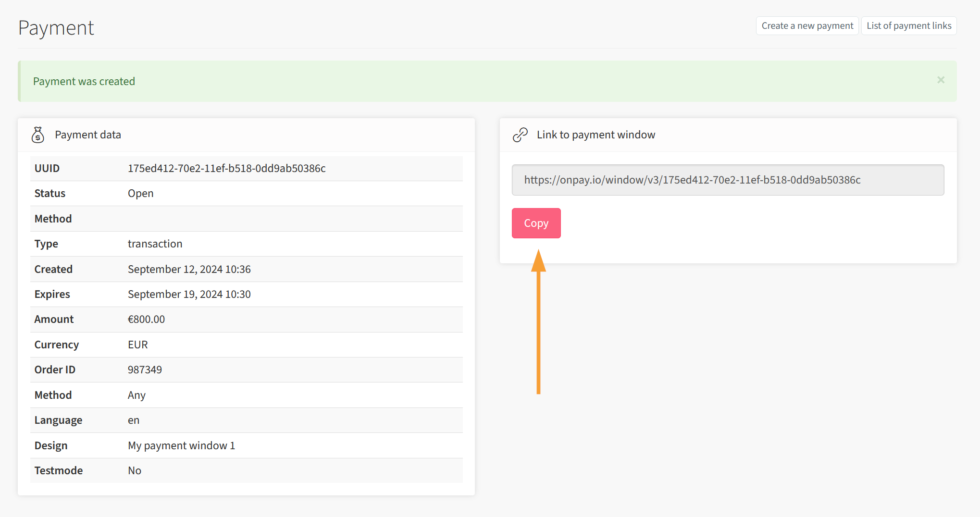Viewport: 980px width, 517px height.
Task: Open Create a new payment
Action: pos(807,26)
